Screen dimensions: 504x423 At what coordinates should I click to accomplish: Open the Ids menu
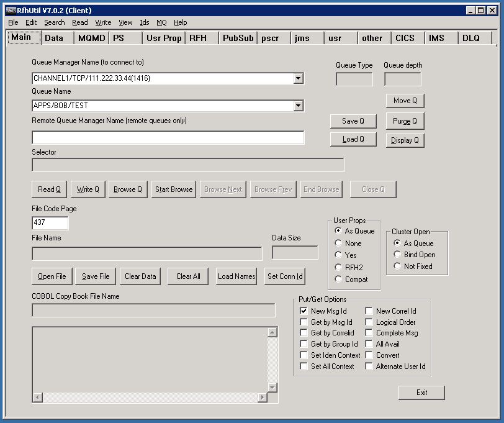[x=144, y=22]
